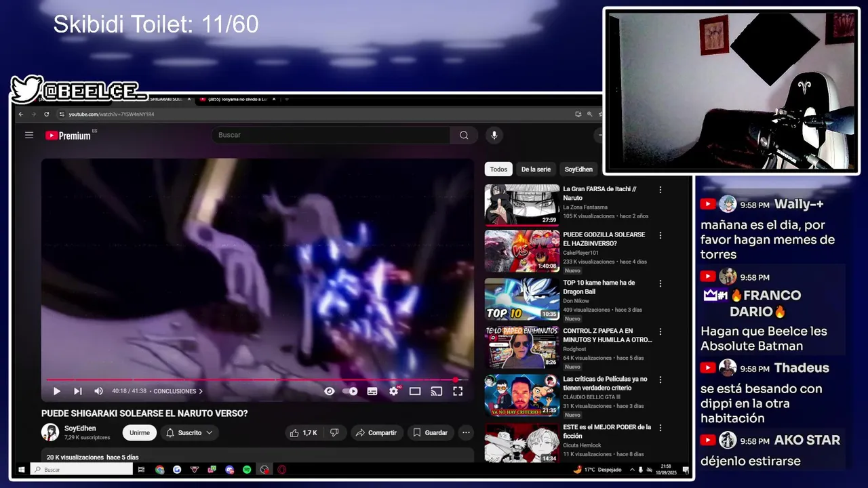Toggle subtitles in video player
This screenshot has width=868, height=488.
(372, 391)
